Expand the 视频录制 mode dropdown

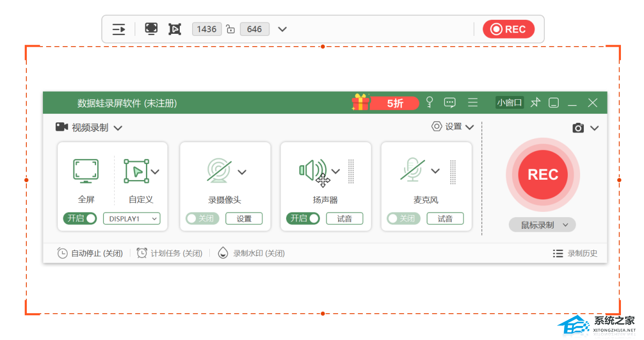point(118,128)
